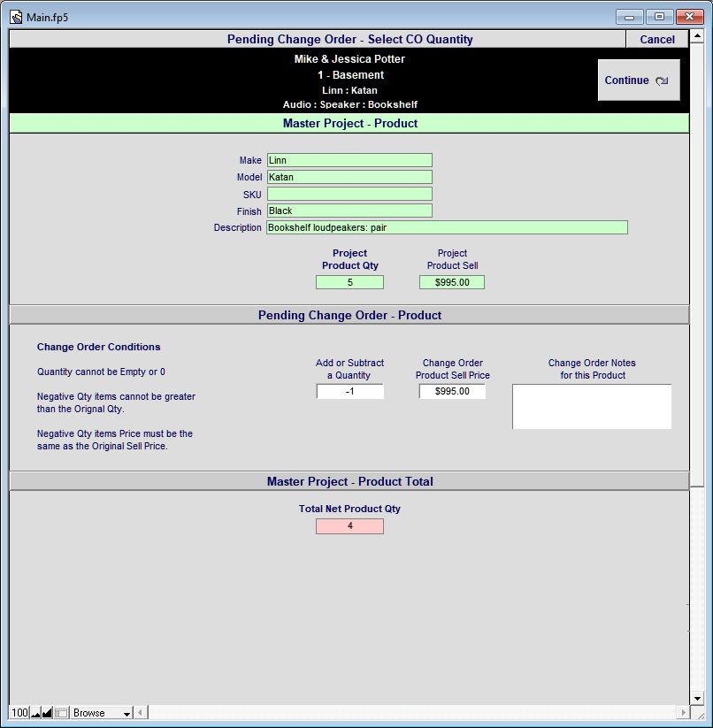Image resolution: width=713 pixels, height=728 pixels.
Task: Click the 'Linn : Katan' text
Action: pyautogui.click(x=349, y=90)
